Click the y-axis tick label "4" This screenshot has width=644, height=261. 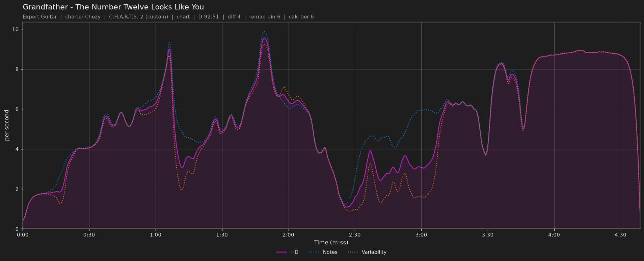17,149
